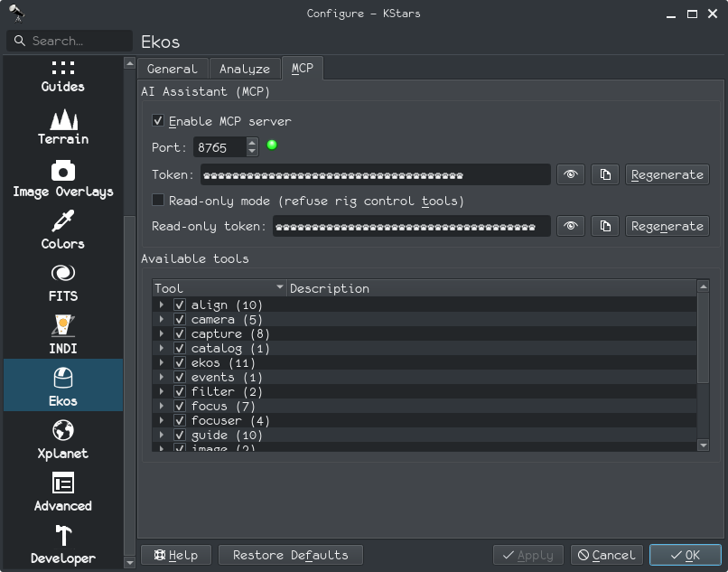Click the sidebar scroll-down arrow
This screenshot has width=728, height=572.
coord(129,562)
